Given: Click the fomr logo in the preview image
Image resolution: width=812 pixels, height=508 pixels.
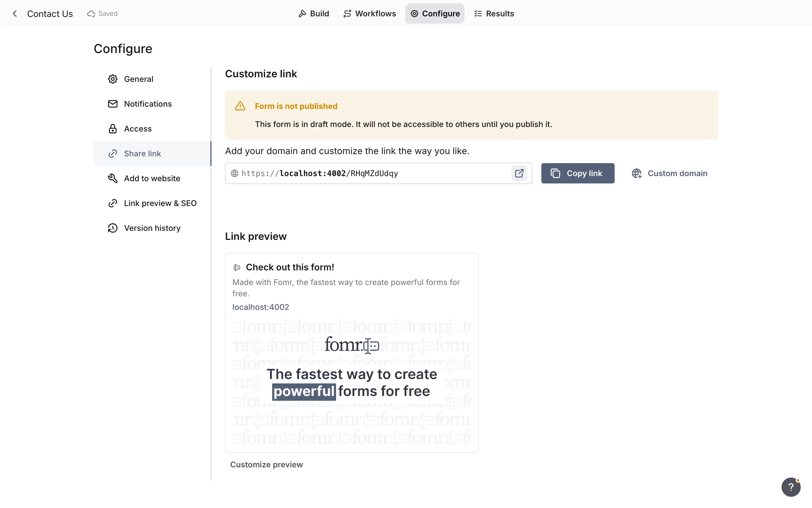Looking at the screenshot, I should [x=352, y=345].
